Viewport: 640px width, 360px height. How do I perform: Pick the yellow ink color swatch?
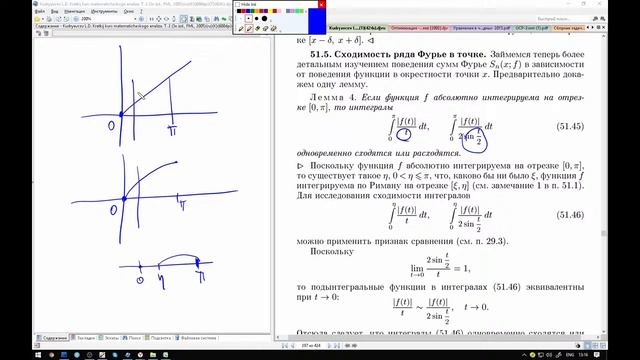[271, 11]
